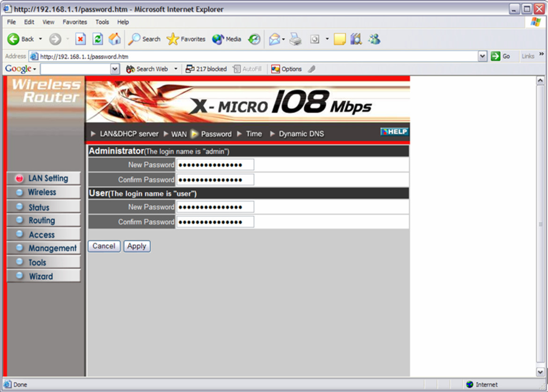Screen dimensions: 548x392
Task: Switch to the WAN tab
Action: (179, 134)
